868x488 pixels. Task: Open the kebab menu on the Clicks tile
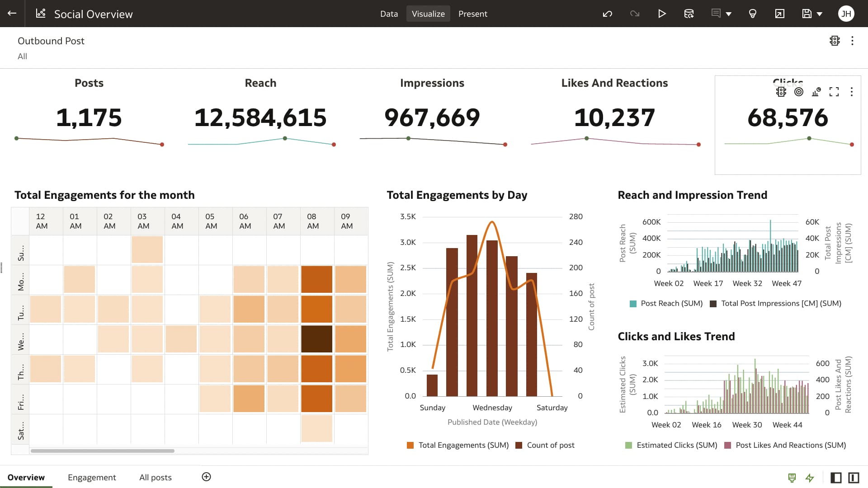point(852,92)
